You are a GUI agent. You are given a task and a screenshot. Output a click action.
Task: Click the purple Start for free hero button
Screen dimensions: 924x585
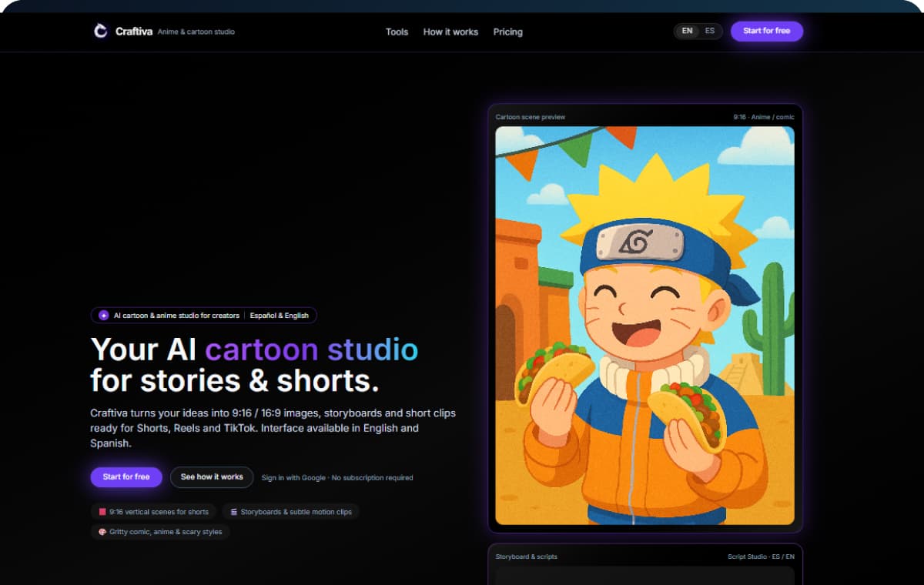coord(126,476)
